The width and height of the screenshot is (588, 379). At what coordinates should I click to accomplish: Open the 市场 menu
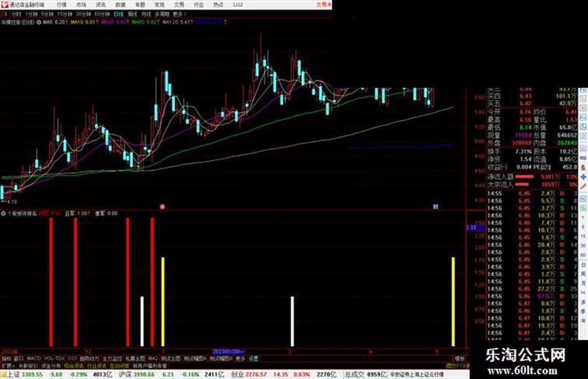click(82, 5)
